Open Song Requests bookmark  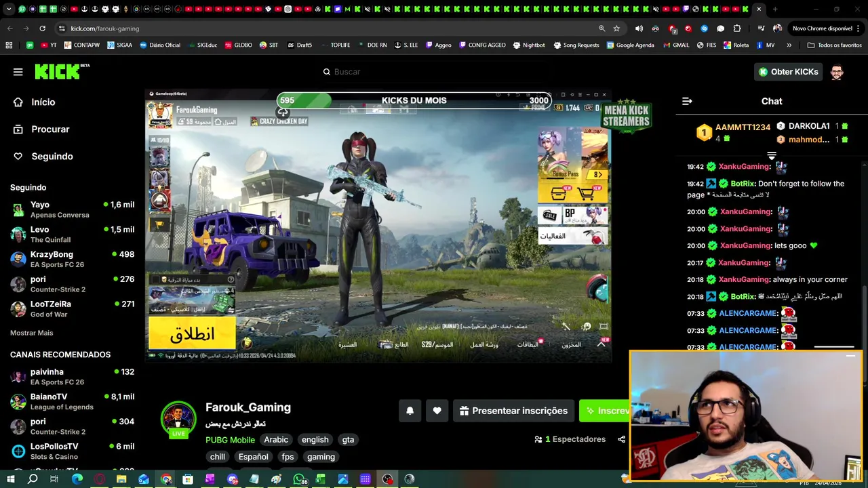click(576, 45)
